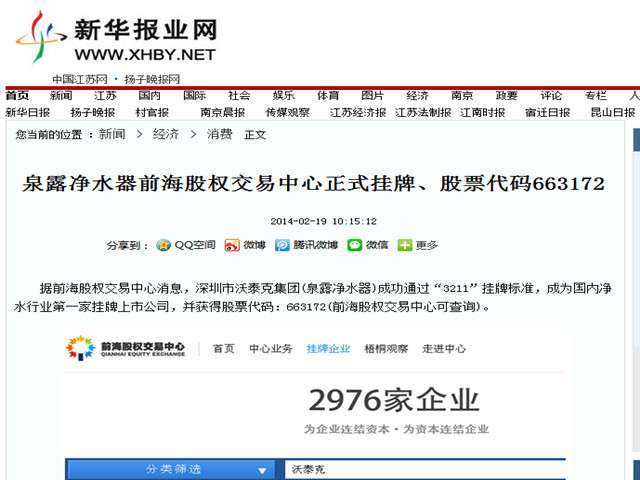Click 消费 in the breadcrumb

pyautogui.click(x=220, y=134)
